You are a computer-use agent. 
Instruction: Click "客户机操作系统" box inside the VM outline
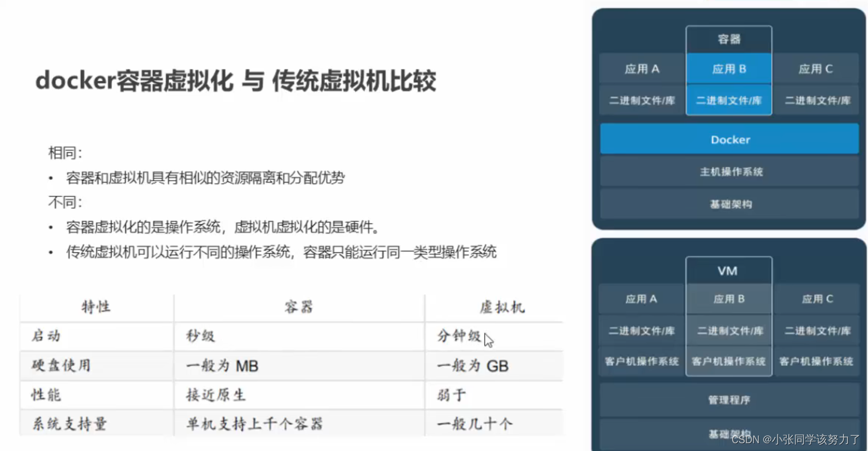pos(729,361)
